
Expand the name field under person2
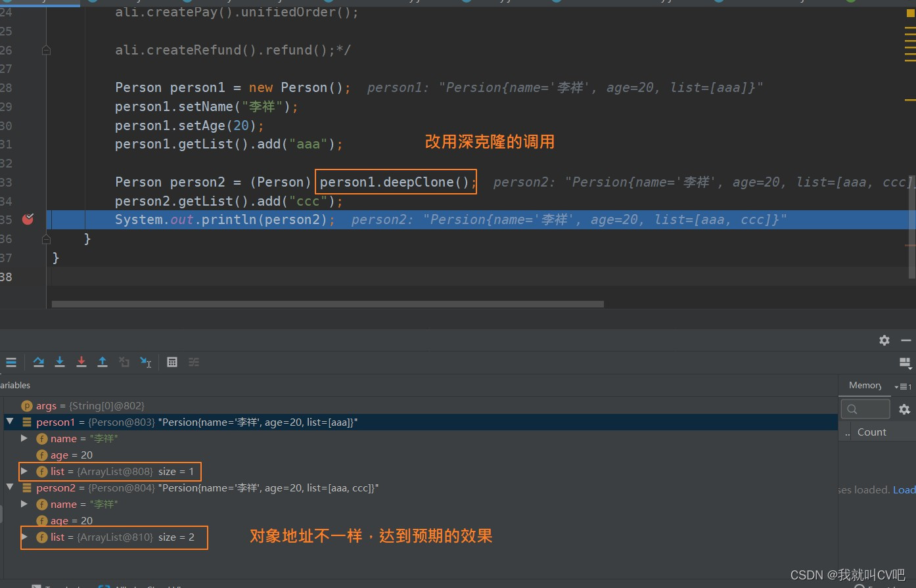[x=24, y=504]
